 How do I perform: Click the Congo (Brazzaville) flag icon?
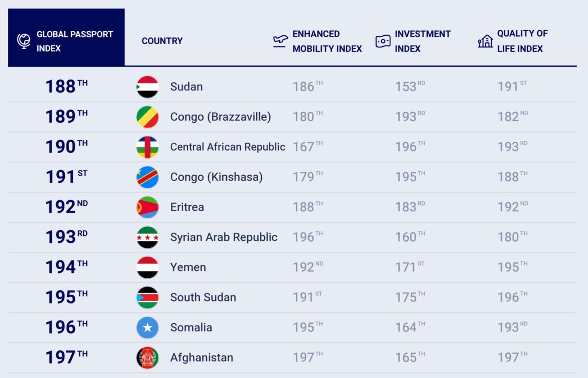coord(147,117)
